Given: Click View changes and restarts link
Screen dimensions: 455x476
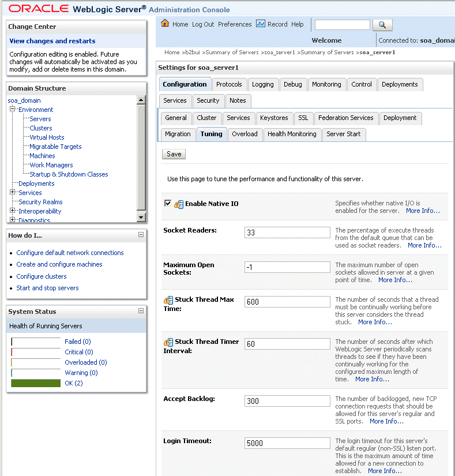Looking at the screenshot, I should [52, 41].
